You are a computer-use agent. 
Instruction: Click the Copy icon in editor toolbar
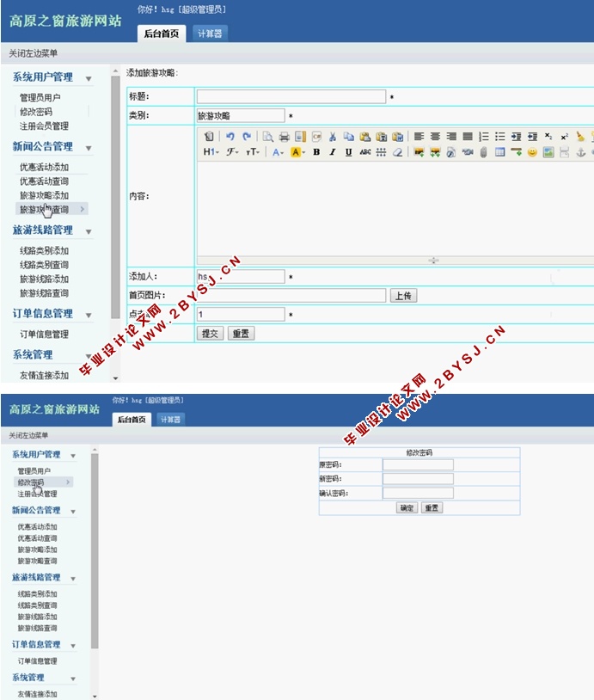(x=348, y=136)
